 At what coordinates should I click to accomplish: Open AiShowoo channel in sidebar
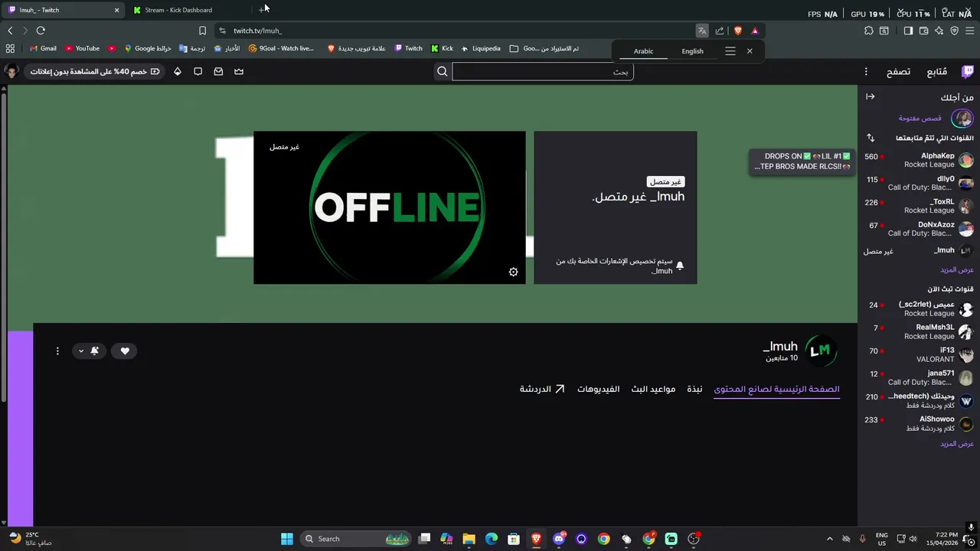coord(919,423)
